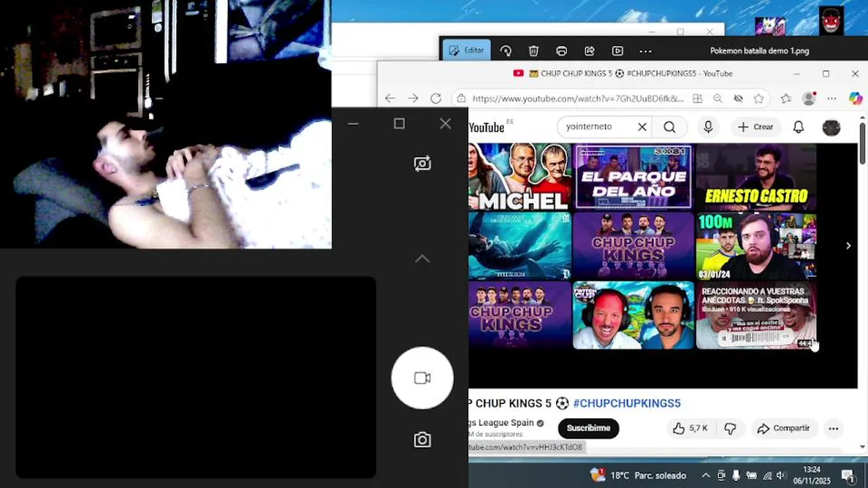
Task: Start recording with the video button in Camera
Action: tap(422, 378)
